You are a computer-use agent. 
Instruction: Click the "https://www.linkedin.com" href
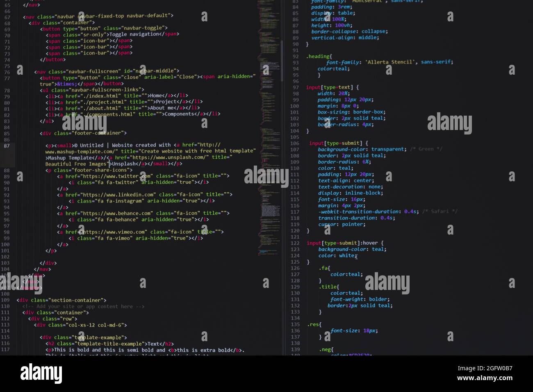[118, 195]
